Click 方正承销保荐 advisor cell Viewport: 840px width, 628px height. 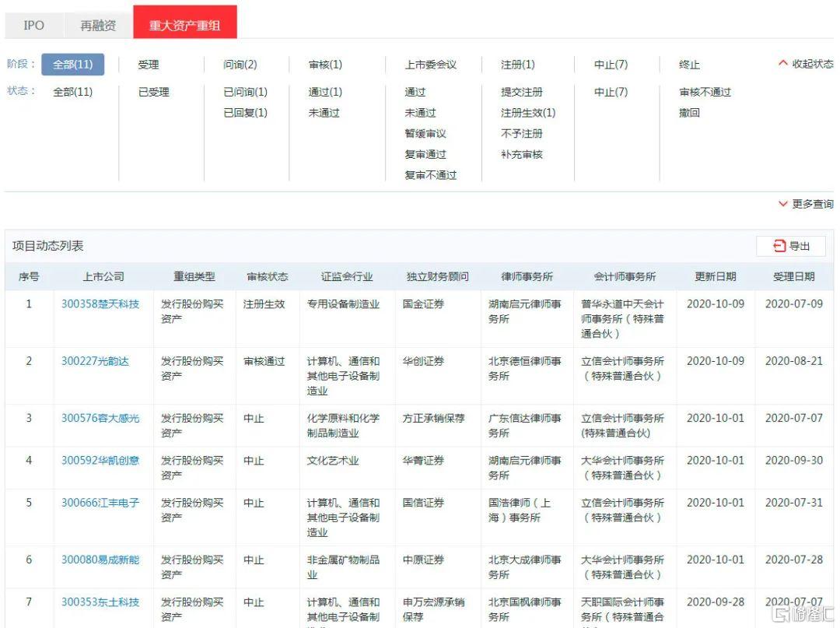point(433,418)
